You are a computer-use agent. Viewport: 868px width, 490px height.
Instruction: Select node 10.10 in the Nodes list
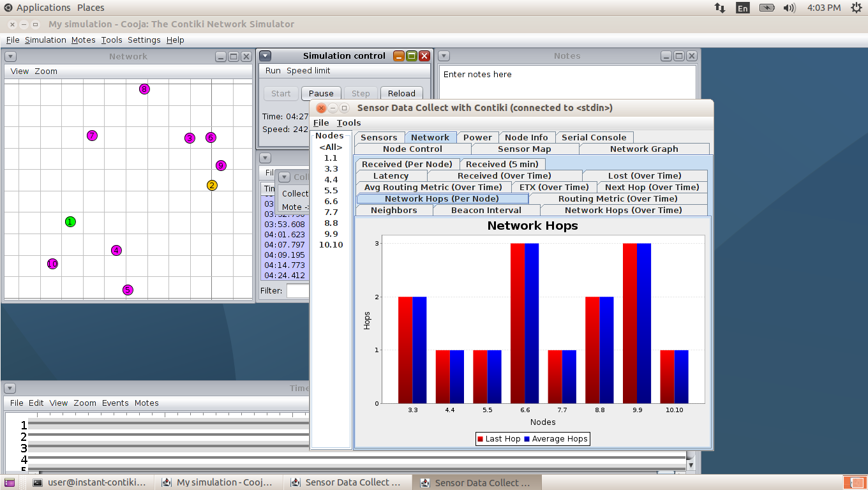[331, 244]
